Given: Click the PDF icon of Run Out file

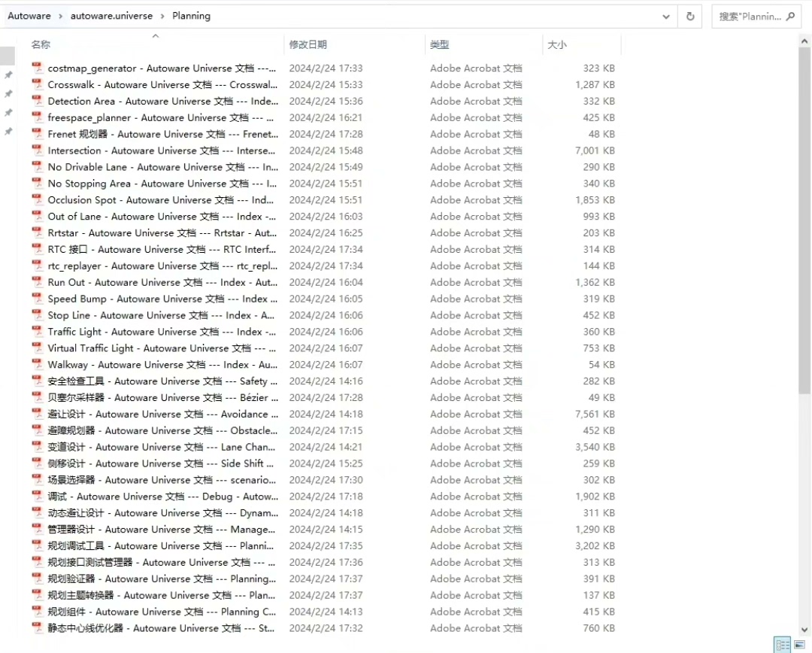Looking at the screenshot, I should (x=38, y=282).
